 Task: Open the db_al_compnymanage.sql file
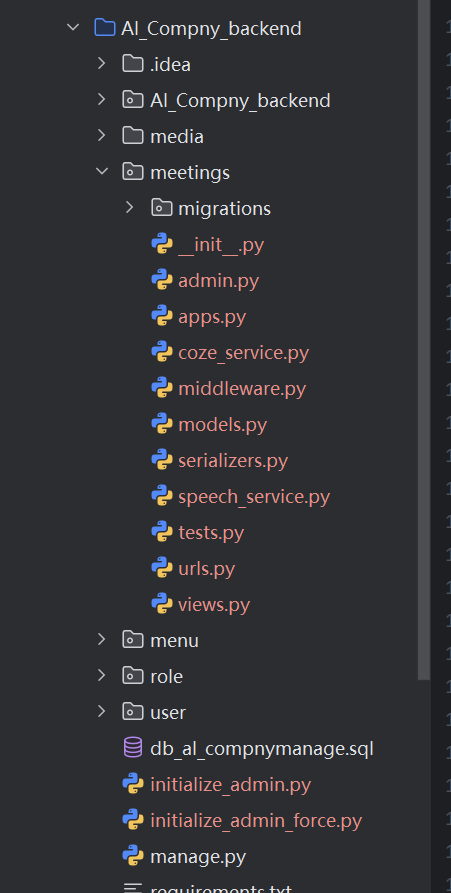click(x=262, y=749)
